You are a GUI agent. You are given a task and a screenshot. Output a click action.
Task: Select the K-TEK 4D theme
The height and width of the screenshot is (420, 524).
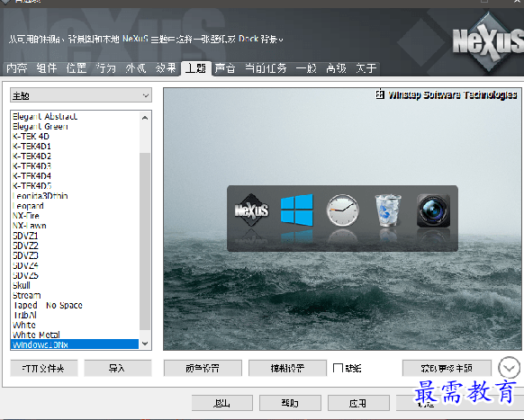coord(75,136)
